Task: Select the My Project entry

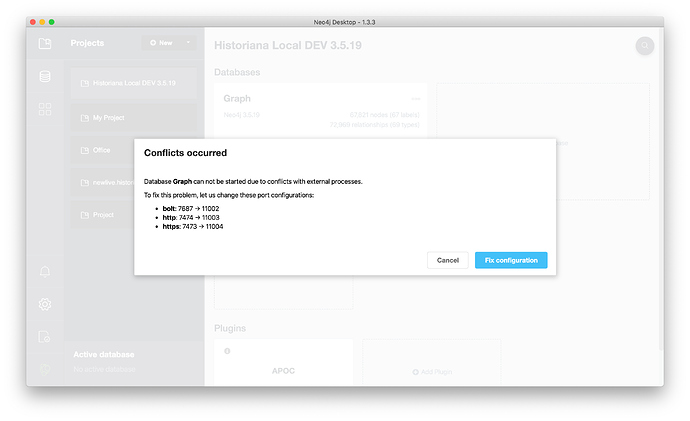Action: pos(134,118)
